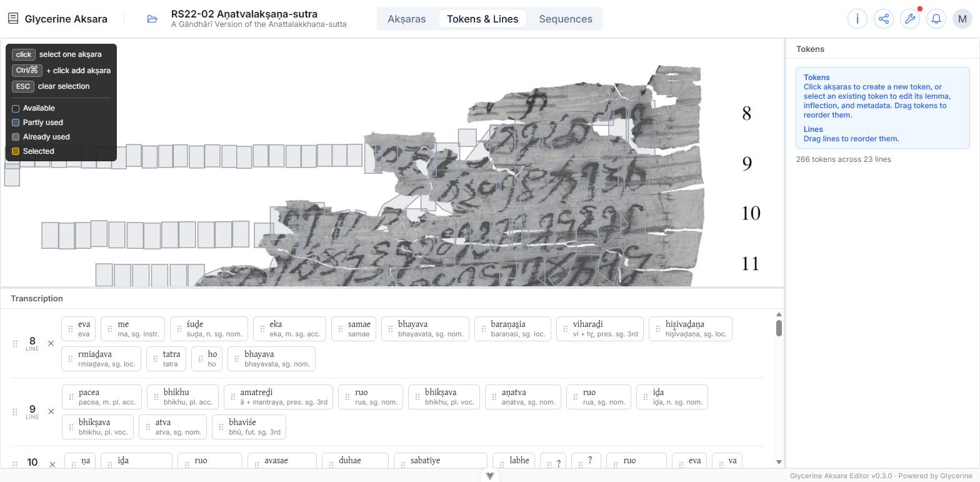This screenshot has height=482, width=980.
Task: Click drag handle icon on token 'amatreḏi'
Action: point(233,397)
